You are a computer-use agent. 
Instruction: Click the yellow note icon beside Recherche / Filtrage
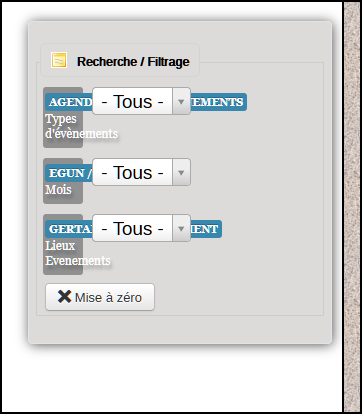pos(59,60)
